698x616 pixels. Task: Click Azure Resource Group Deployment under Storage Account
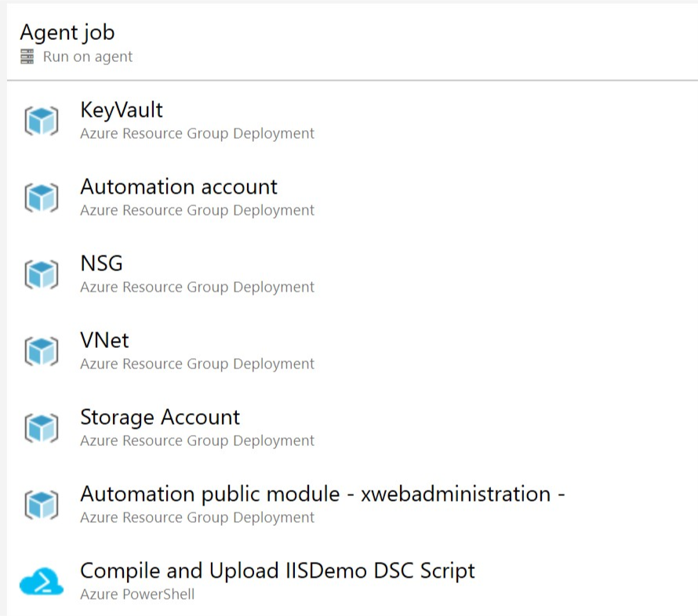pyautogui.click(x=197, y=440)
